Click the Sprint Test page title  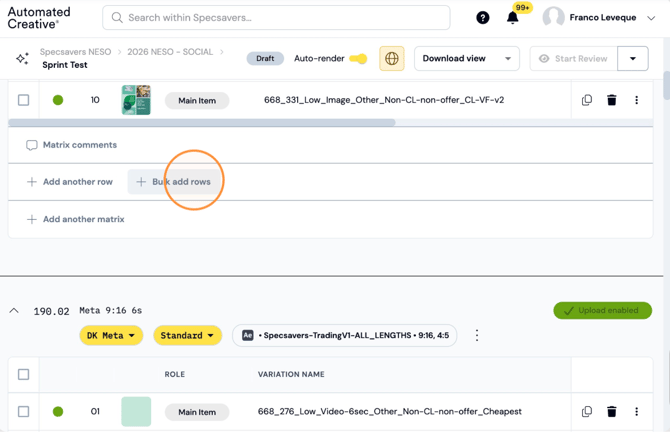point(65,65)
